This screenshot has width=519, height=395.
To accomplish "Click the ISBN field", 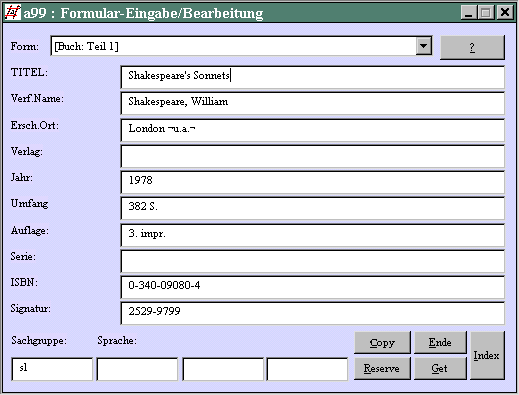I will pyautogui.click(x=313, y=287).
